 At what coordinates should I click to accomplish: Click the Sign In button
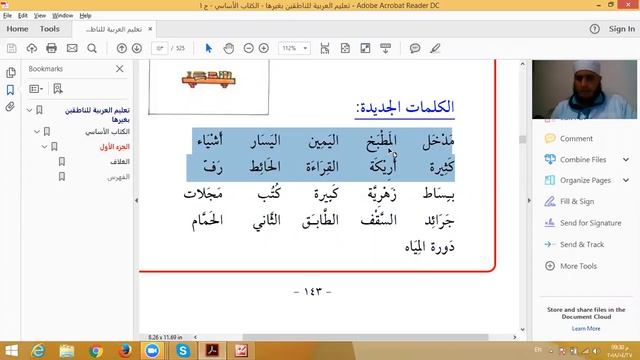click(622, 29)
